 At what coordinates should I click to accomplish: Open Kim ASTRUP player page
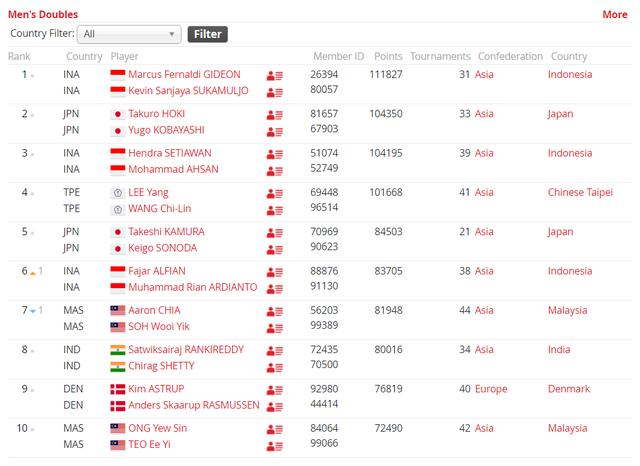(x=156, y=389)
